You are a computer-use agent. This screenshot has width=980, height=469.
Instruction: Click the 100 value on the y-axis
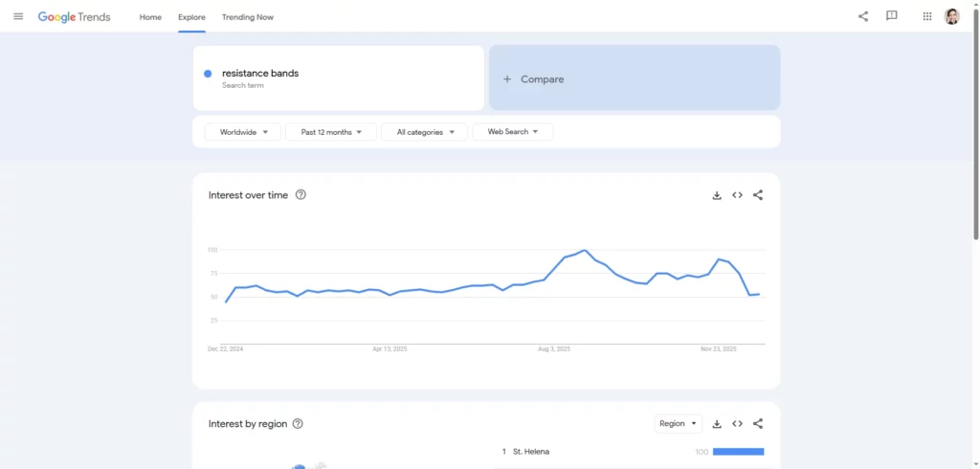212,250
